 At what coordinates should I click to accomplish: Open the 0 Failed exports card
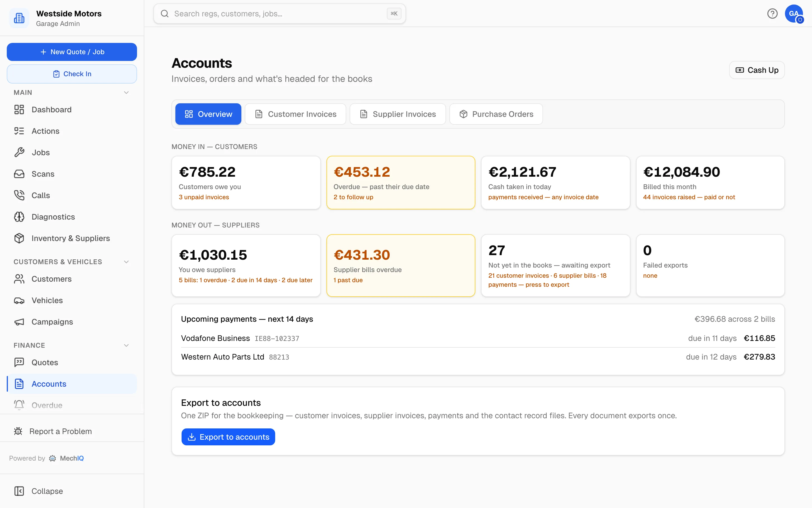point(710,265)
